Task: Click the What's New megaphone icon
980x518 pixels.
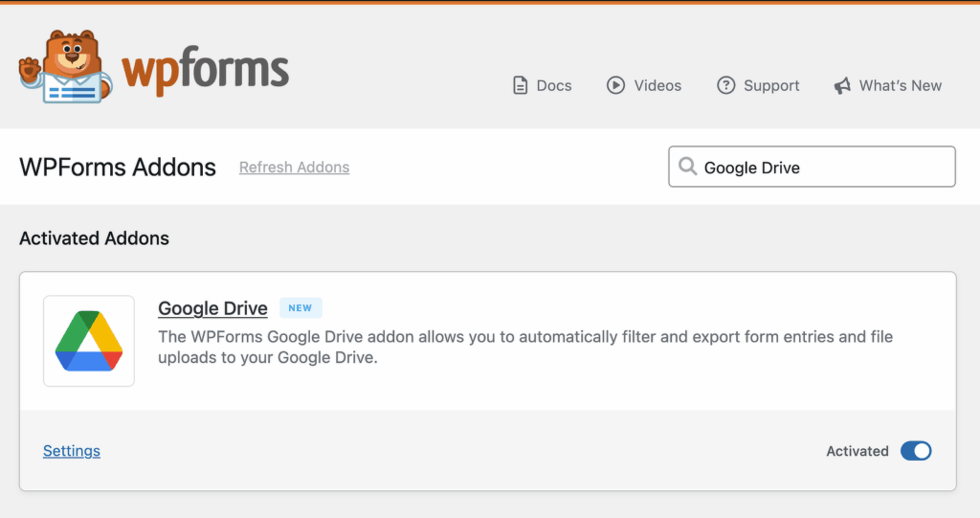Action: pos(842,86)
